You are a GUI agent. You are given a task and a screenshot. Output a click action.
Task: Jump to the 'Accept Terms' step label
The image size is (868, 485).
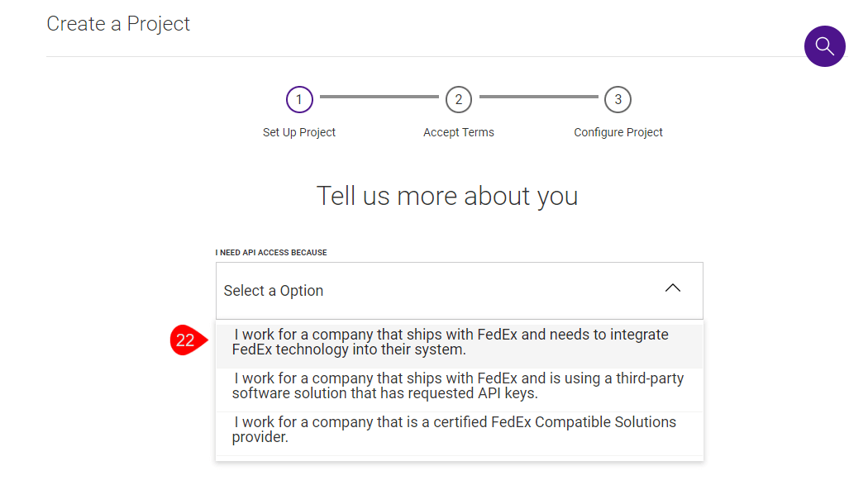(459, 132)
